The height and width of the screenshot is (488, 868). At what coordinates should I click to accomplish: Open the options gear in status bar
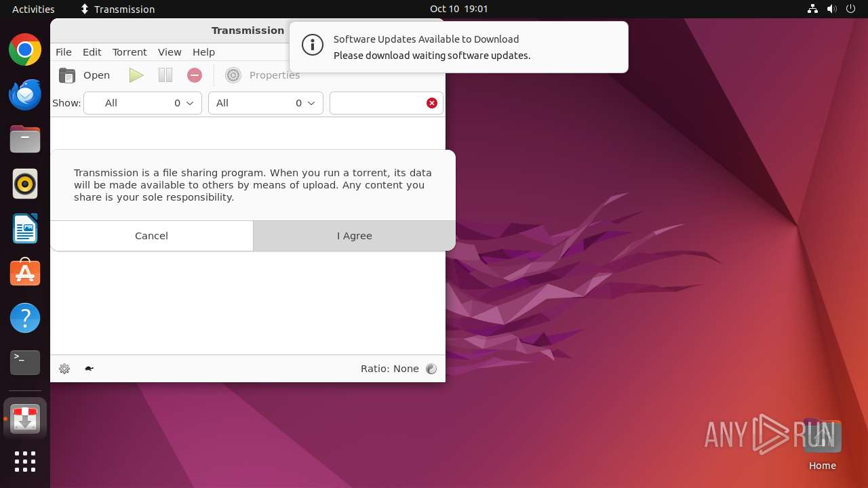click(x=64, y=369)
